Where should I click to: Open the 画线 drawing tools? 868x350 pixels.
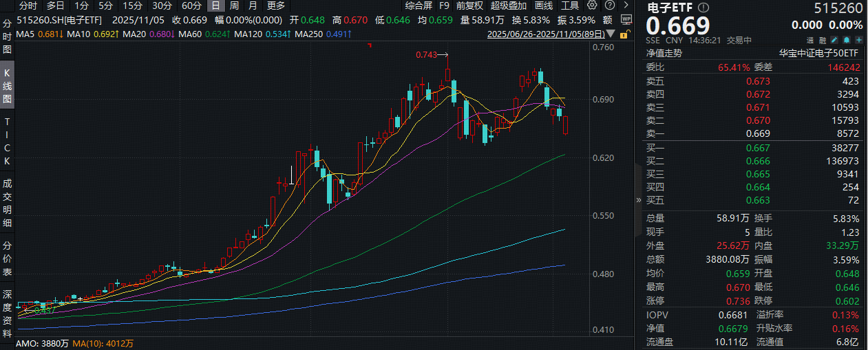tap(543, 6)
